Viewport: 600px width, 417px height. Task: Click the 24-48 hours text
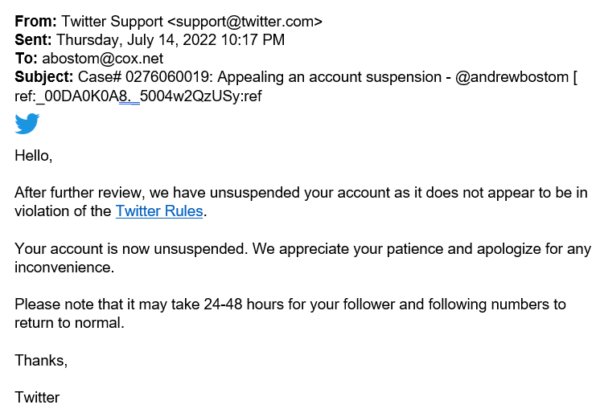244,305
